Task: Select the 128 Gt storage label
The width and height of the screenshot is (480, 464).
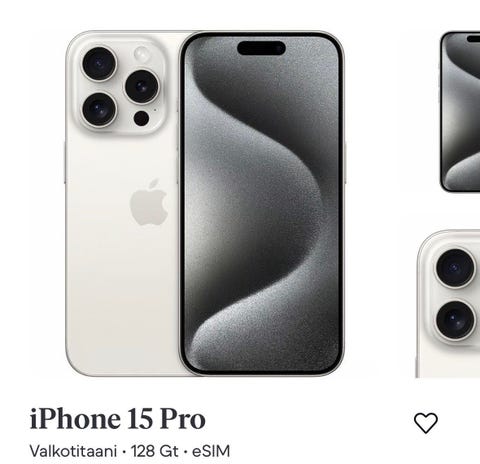Action: pyautogui.click(x=155, y=451)
